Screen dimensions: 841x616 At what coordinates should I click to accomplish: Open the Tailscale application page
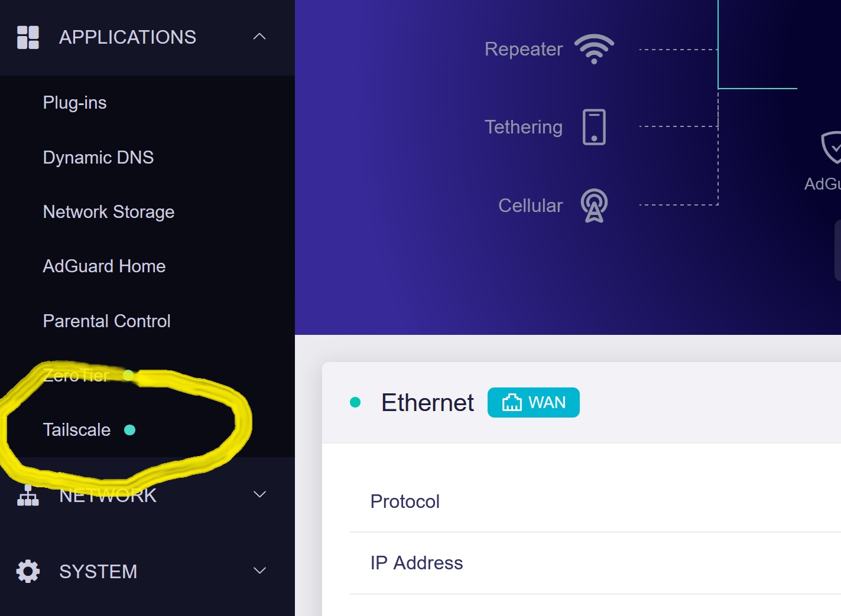[77, 430]
